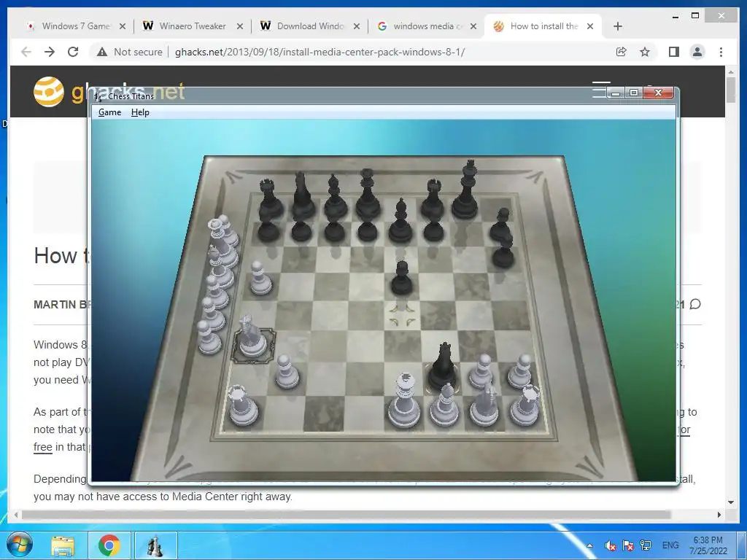Close the Winaero Tweaker tab
Screen dimensions: 747x560
tap(239, 26)
